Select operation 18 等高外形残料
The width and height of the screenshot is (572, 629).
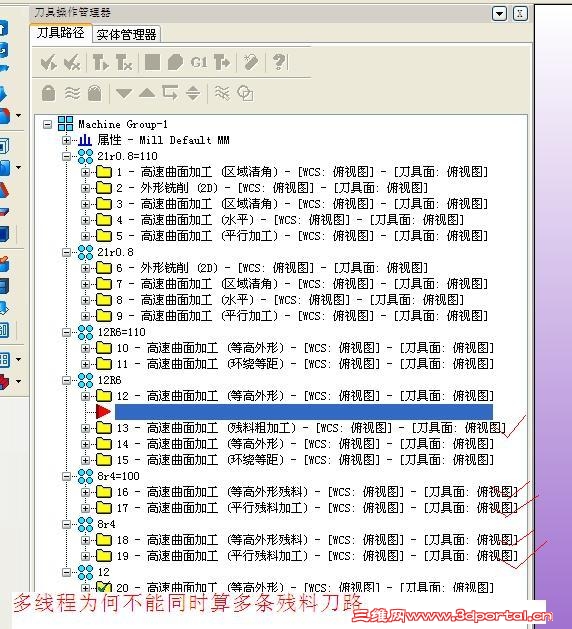317,540
